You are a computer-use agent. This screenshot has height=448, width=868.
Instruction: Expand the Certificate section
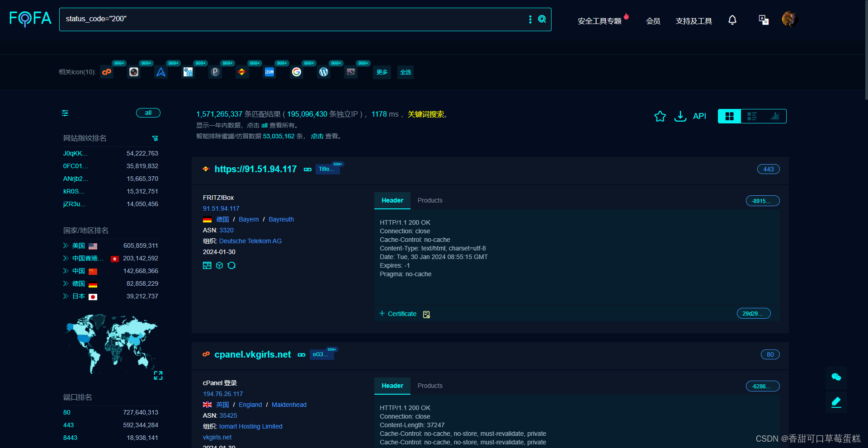tap(398, 314)
